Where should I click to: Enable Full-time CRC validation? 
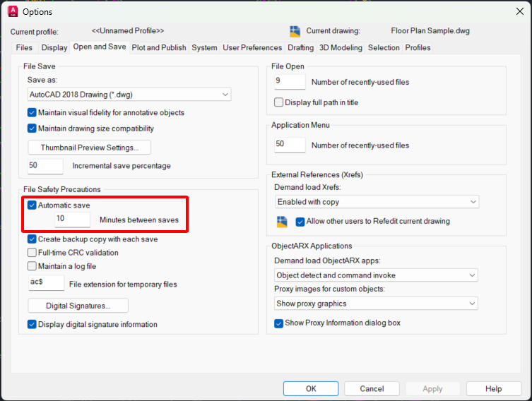(32, 253)
